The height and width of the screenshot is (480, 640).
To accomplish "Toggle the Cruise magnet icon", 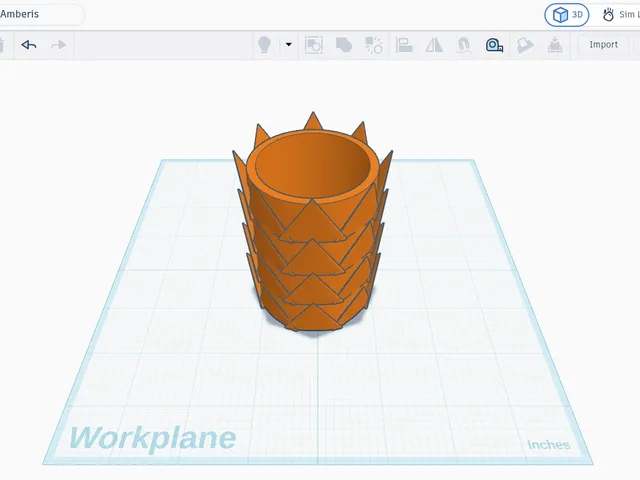I will 464,45.
